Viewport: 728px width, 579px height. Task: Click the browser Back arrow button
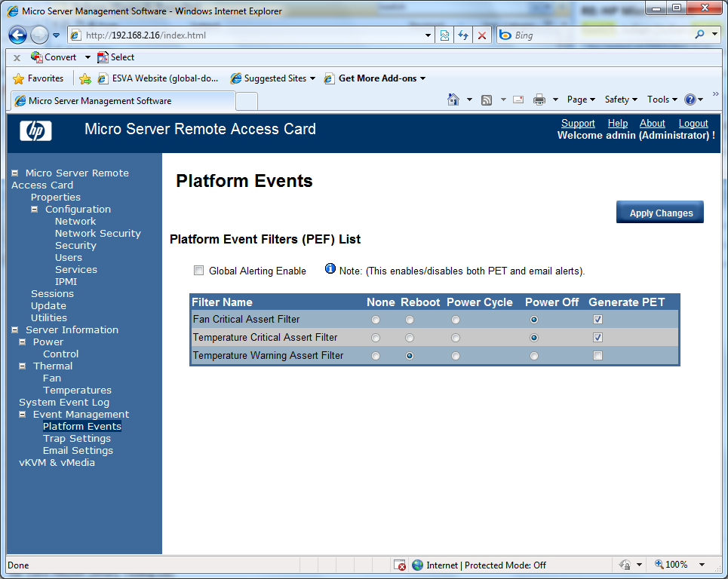[x=17, y=35]
